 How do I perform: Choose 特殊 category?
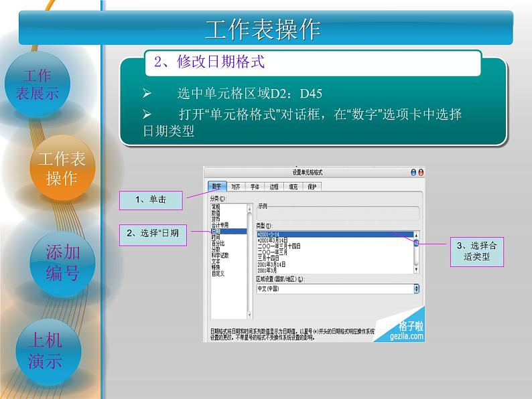[216, 268]
